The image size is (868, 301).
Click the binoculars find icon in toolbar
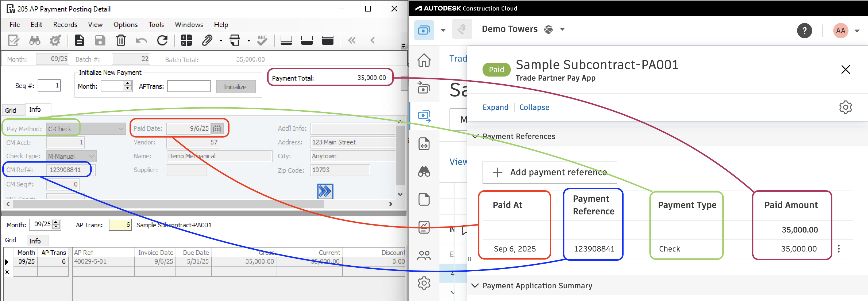[34, 41]
